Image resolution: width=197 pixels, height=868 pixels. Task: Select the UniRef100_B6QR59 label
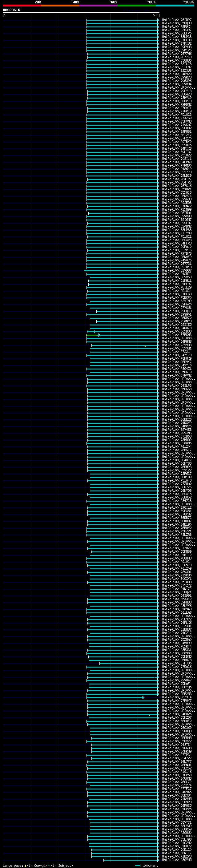177,829
